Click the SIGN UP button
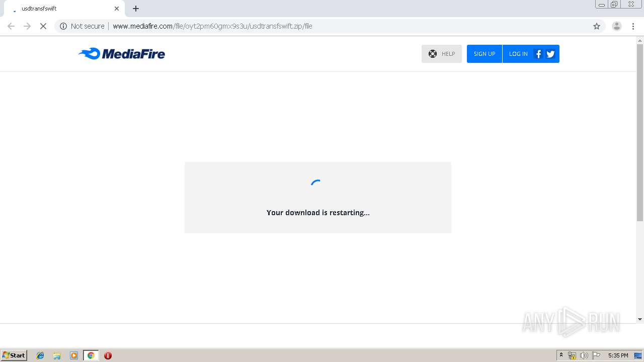The height and width of the screenshot is (362, 644). (485, 54)
